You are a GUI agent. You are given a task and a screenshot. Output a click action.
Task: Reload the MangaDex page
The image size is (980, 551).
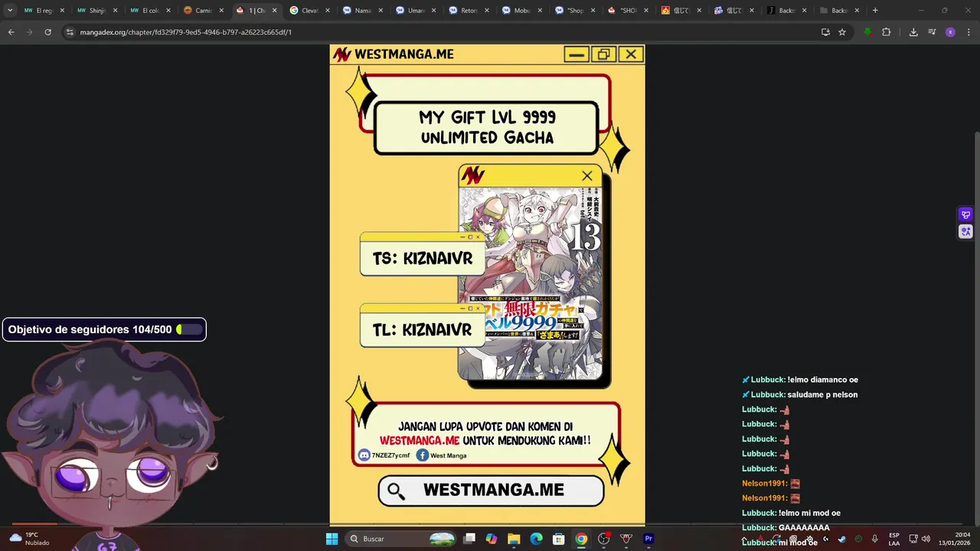coord(47,32)
